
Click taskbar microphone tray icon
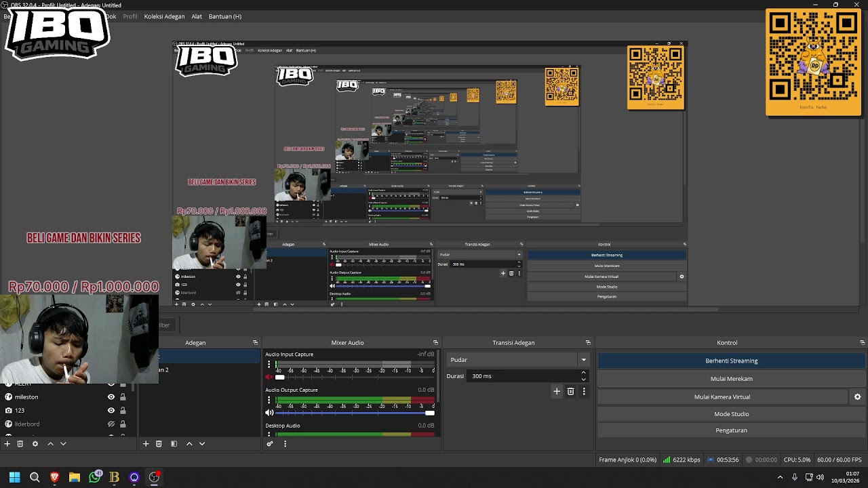[x=795, y=477]
